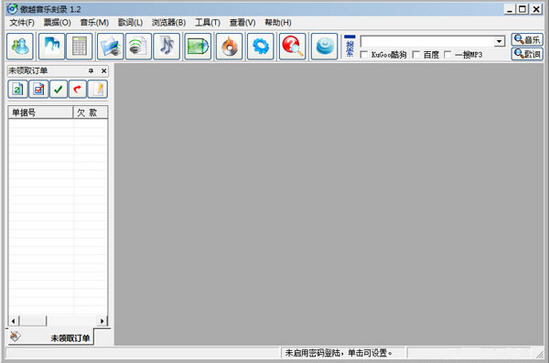The height and width of the screenshot is (363, 549).
Task: Click the green checkmark icon in order panel
Action: pos(58,89)
